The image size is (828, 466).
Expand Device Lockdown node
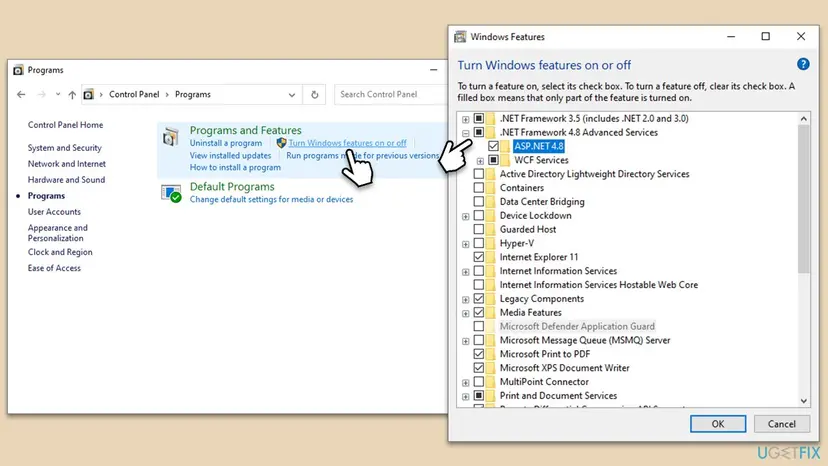tap(465, 216)
